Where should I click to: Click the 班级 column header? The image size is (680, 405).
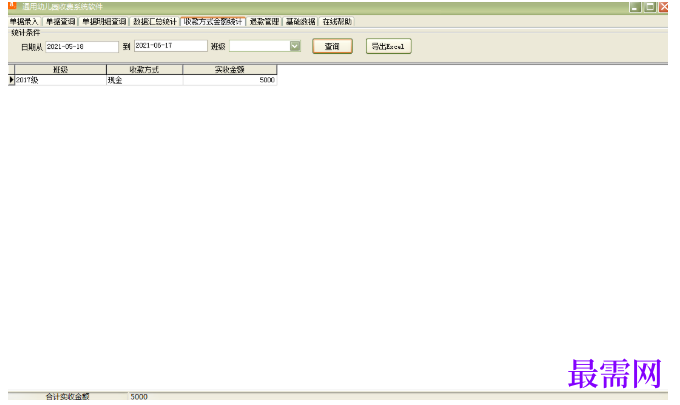(x=60, y=69)
